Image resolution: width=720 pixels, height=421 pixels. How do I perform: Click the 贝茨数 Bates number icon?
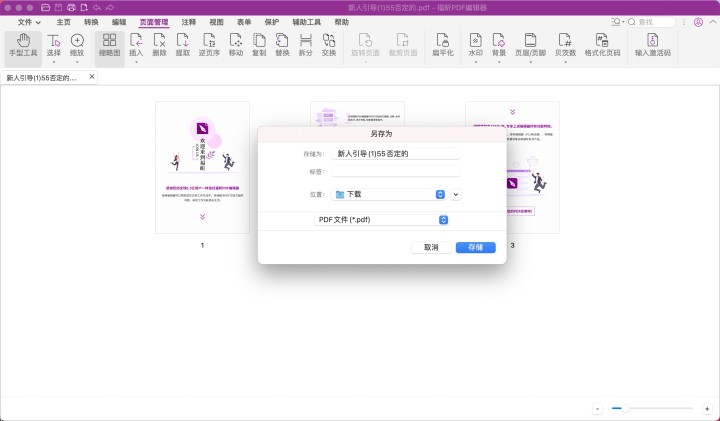click(x=566, y=45)
